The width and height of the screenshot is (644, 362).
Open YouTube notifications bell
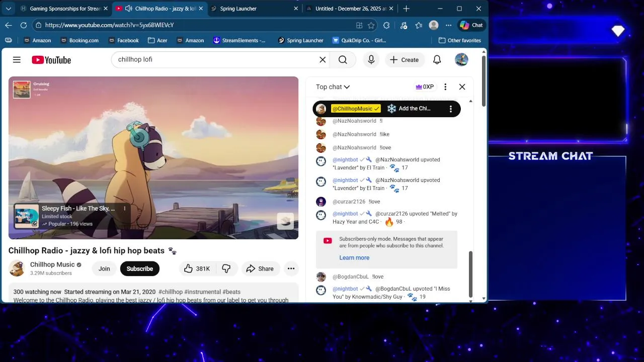click(x=437, y=60)
